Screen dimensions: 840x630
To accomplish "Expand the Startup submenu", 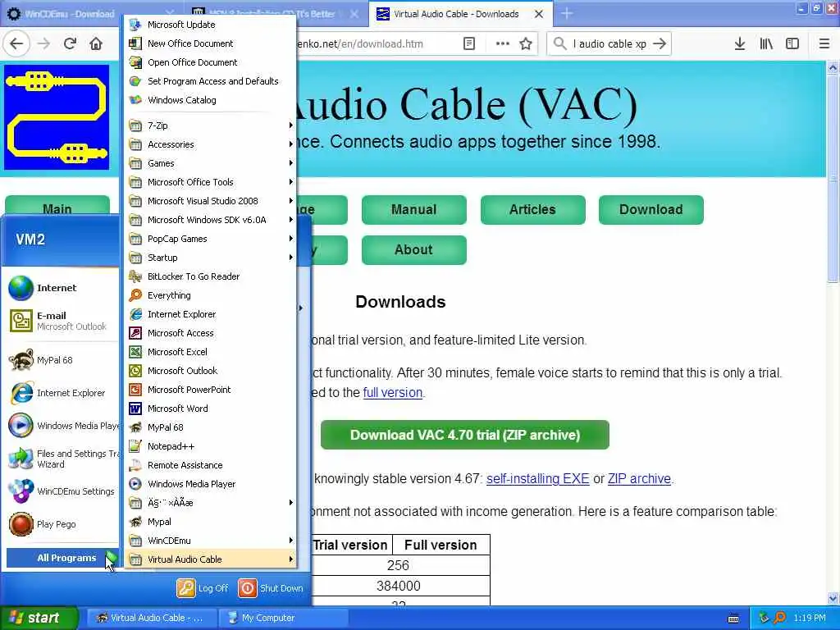I will coord(212,257).
